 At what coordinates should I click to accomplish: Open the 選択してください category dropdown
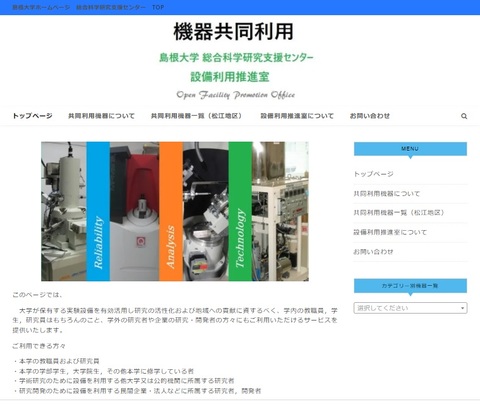tap(410, 308)
